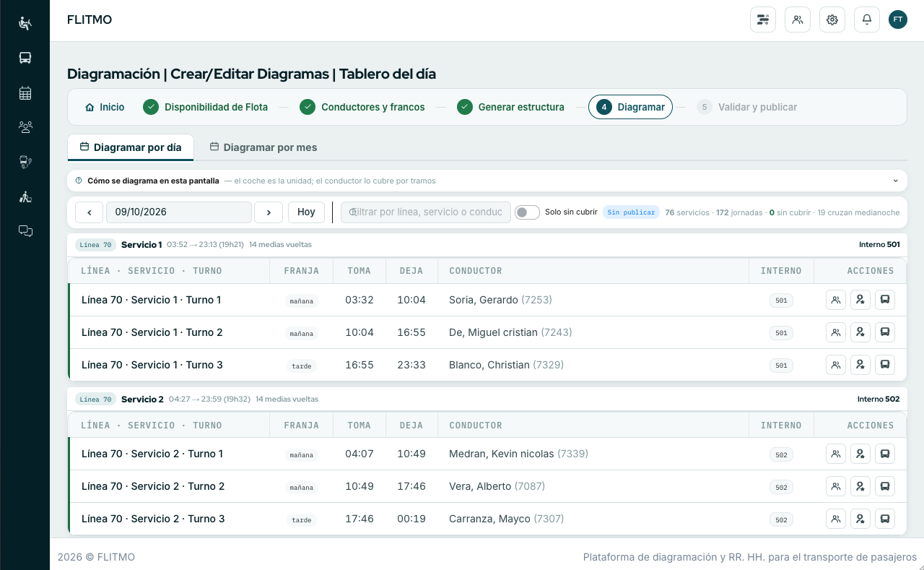Click the people icon for Soria, Gerardo's row
The height and width of the screenshot is (570, 924).
pyautogui.click(x=836, y=300)
